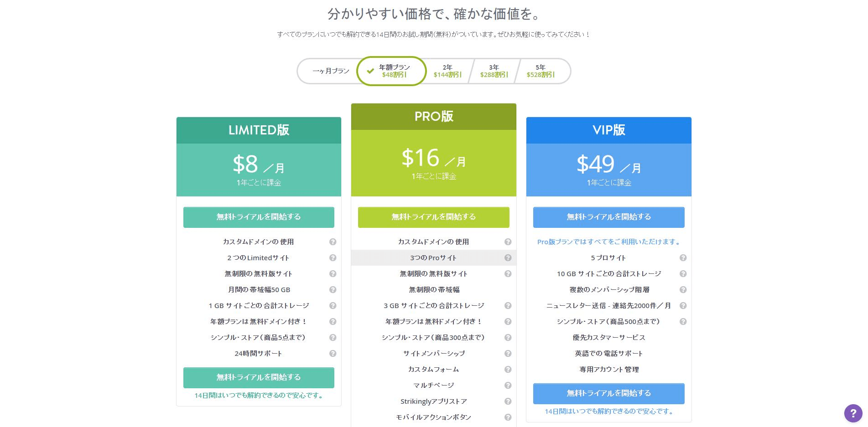Click the tooltip icon beside Strikinglyアプリストア

pos(508,401)
